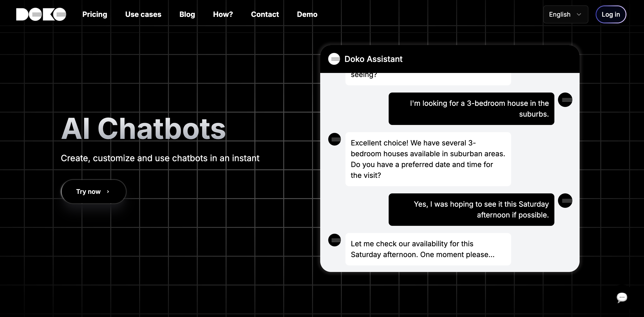This screenshot has height=317, width=644.
Task: Navigate to the Contact page
Action: pos(265,14)
